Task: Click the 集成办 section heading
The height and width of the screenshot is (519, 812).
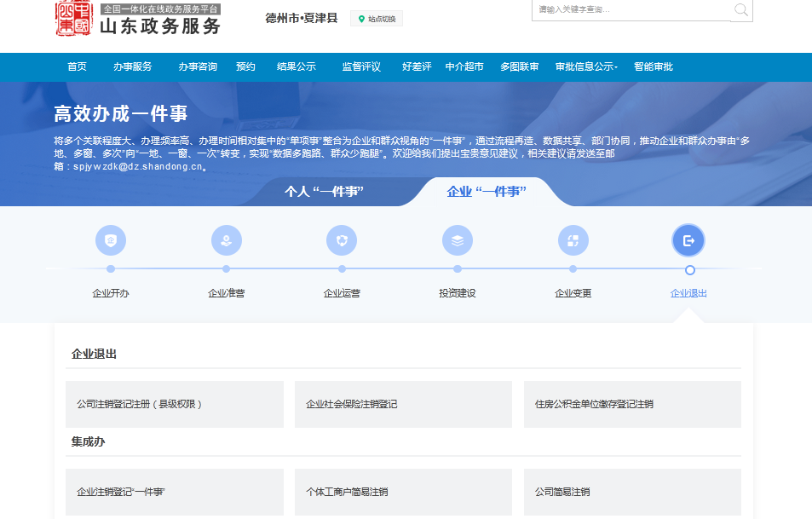Action: pos(88,441)
